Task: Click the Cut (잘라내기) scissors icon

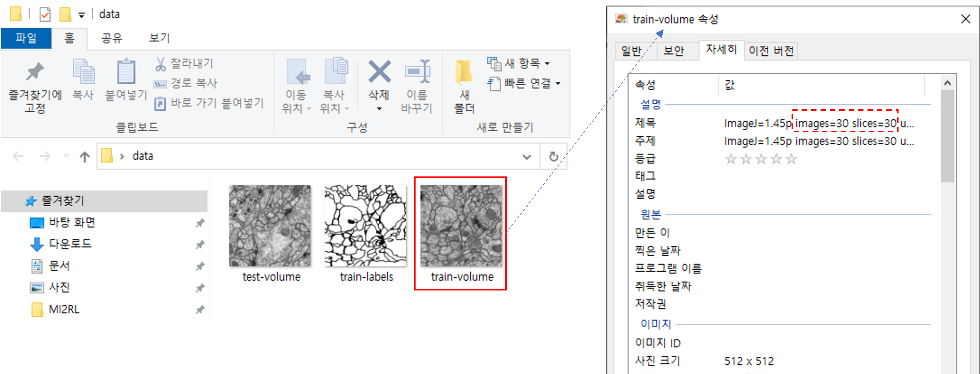Action: click(161, 64)
